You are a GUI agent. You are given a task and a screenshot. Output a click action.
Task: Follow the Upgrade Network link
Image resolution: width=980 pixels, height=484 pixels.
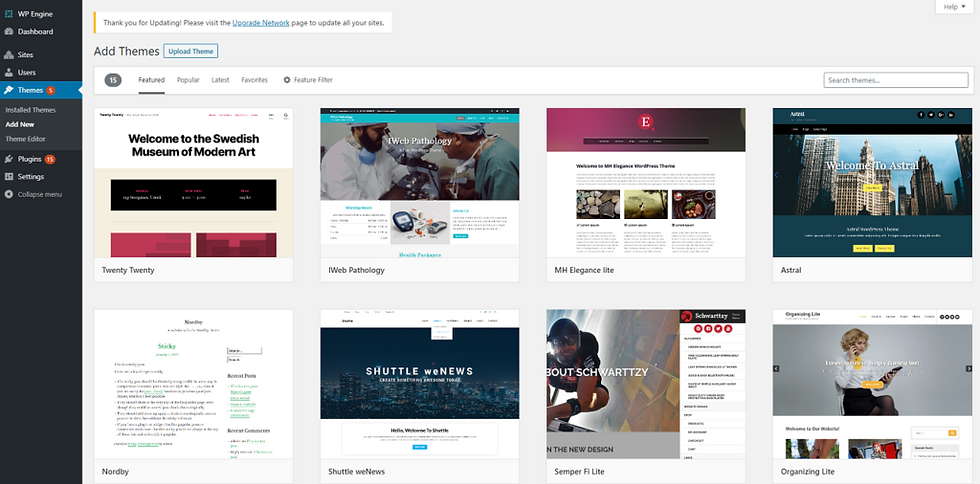[x=261, y=23]
